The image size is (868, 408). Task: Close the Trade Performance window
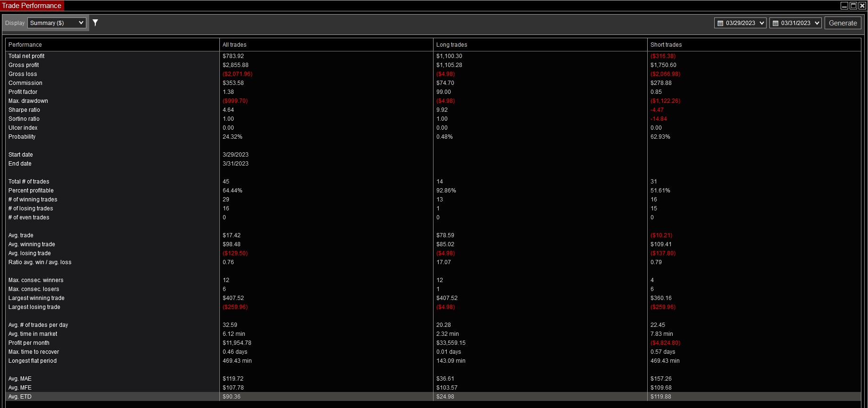(862, 6)
